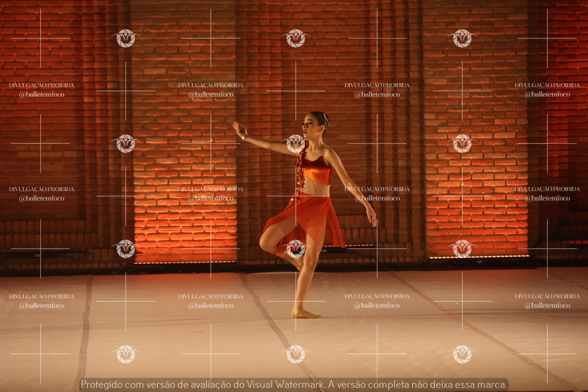Click the watermark logo over the dancer's raised foot

click(x=296, y=249)
